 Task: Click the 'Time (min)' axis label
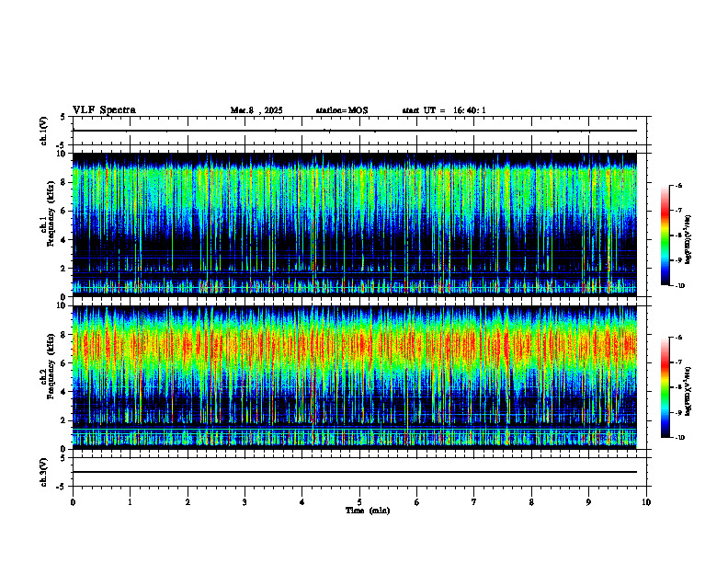point(368,511)
